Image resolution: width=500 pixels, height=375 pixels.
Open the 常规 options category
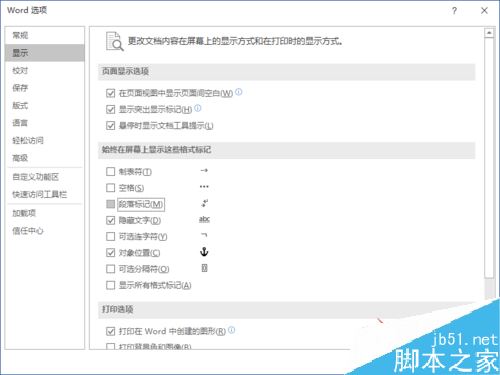click(x=45, y=35)
